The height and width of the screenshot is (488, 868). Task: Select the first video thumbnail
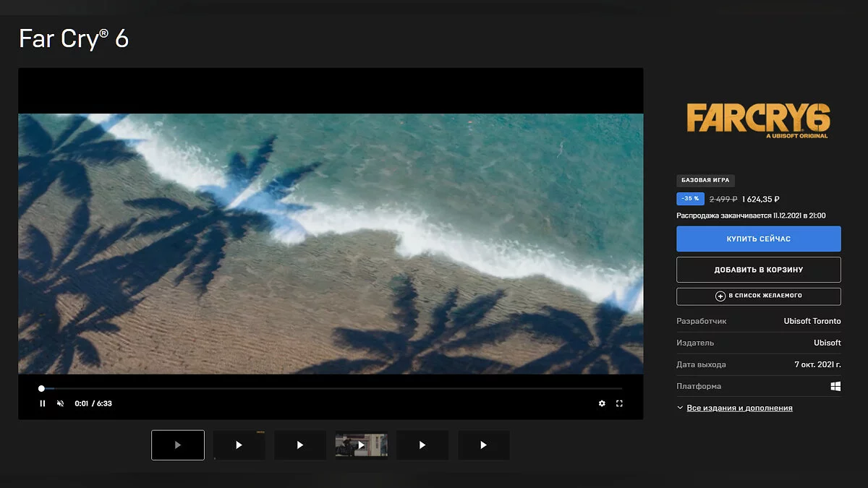click(x=178, y=445)
